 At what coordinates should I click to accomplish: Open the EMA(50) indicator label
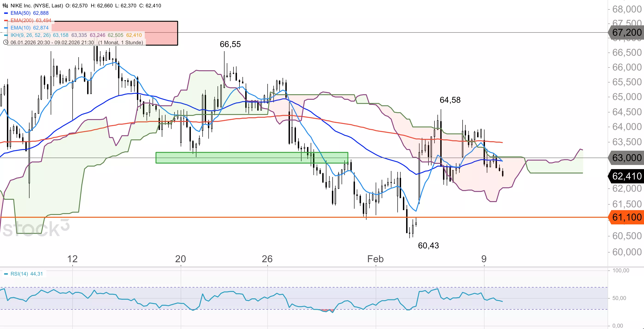(x=21, y=13)
